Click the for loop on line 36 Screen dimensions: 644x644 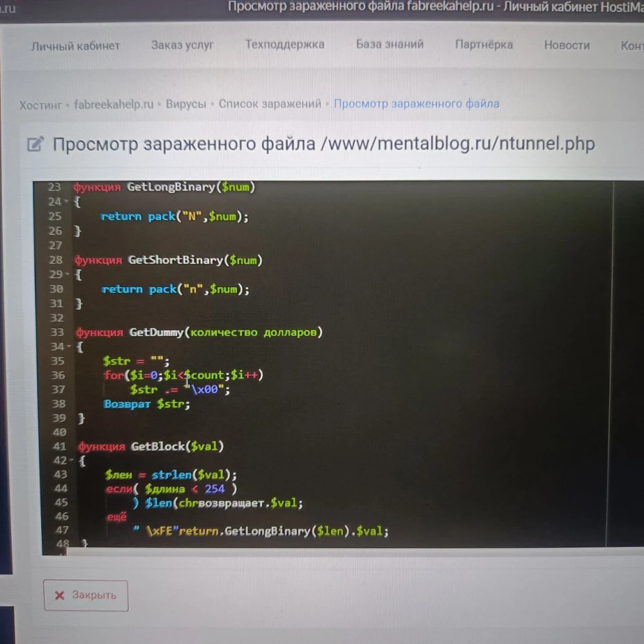point(183,375)
